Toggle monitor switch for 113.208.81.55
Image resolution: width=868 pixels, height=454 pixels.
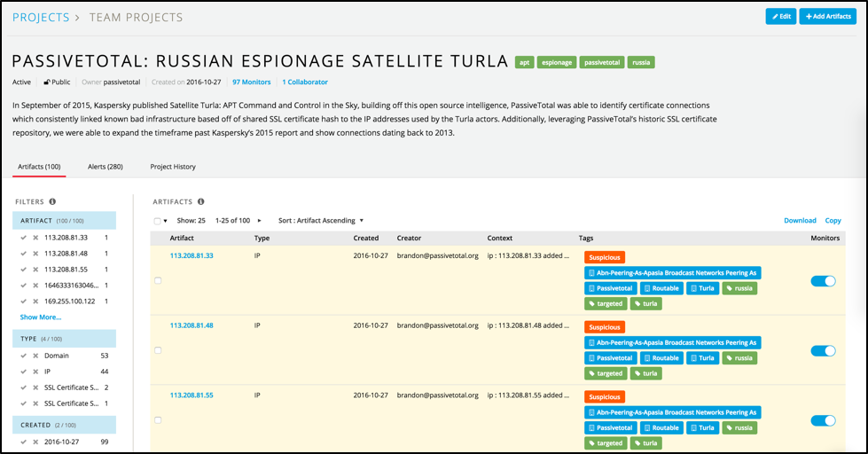[x=823, y=421]
